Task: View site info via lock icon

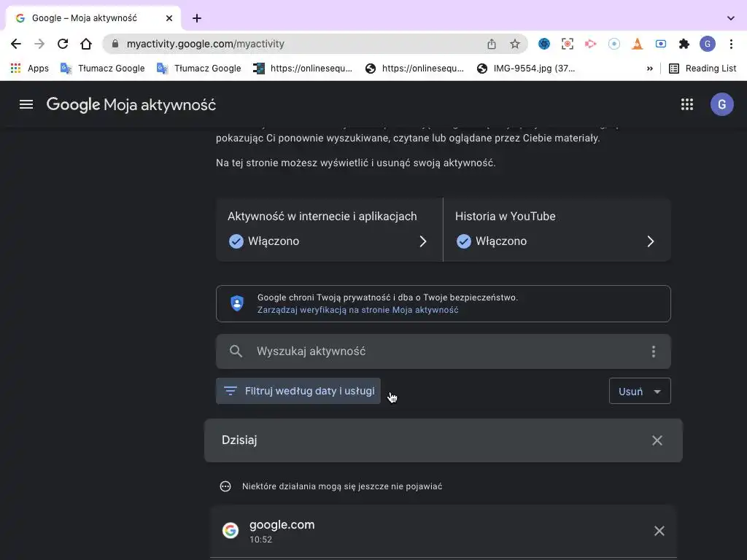Action: (115, 44)
